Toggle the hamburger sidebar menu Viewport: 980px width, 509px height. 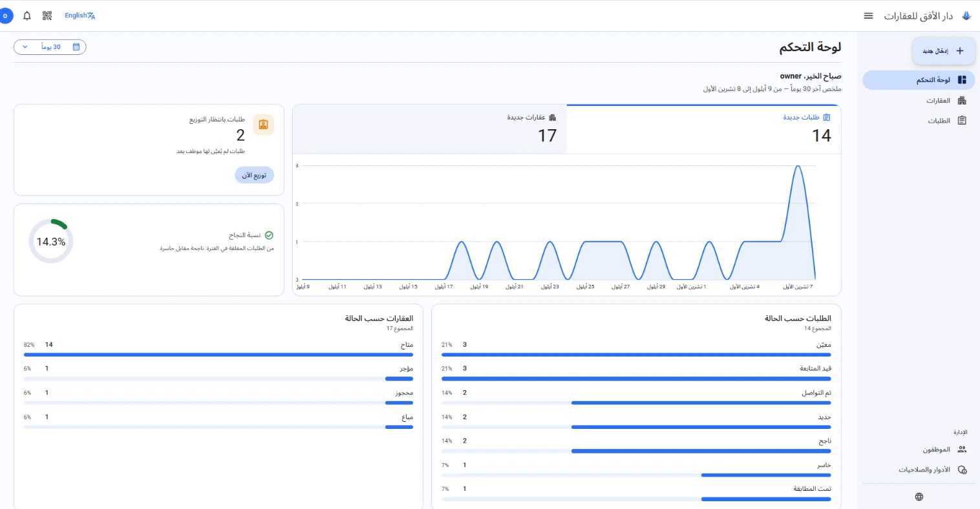point(868,16)
